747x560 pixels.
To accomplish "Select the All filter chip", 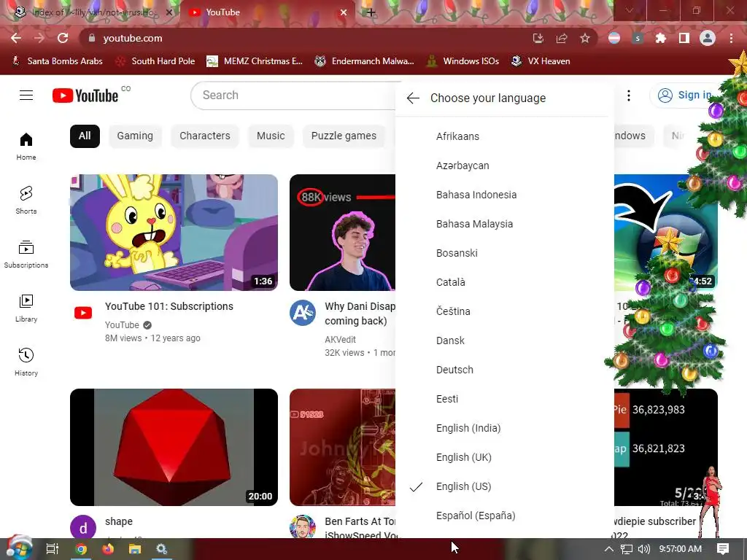I will (85, 136).
